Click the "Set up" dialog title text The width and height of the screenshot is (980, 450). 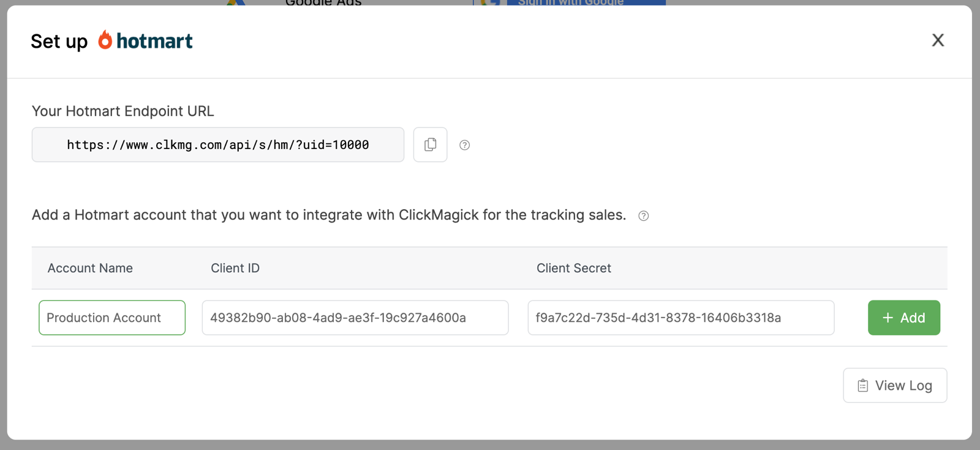[x=59, y=41]
